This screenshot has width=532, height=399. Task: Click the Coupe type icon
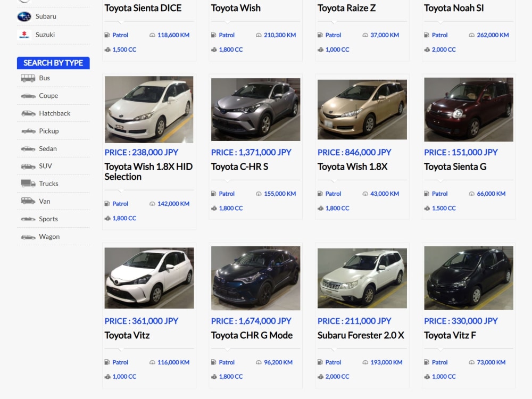(x=28, y=96)
